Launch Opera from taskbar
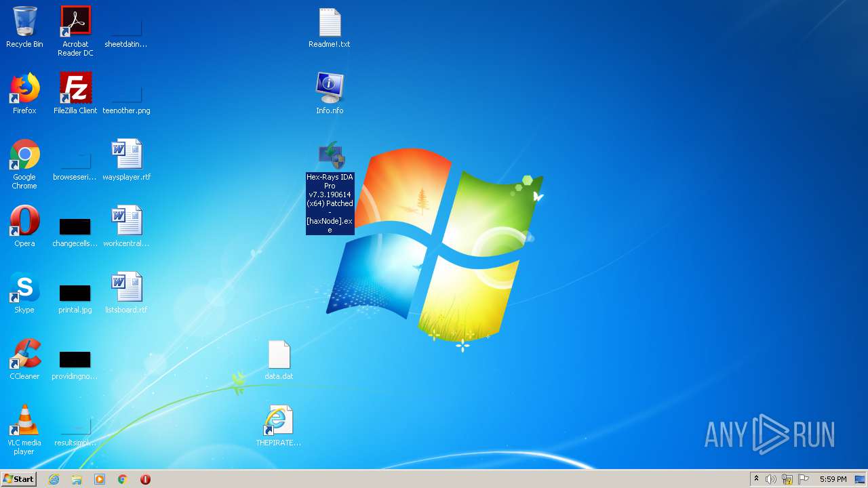This screenshot has width=868, height=488. (x=145, y=479)
